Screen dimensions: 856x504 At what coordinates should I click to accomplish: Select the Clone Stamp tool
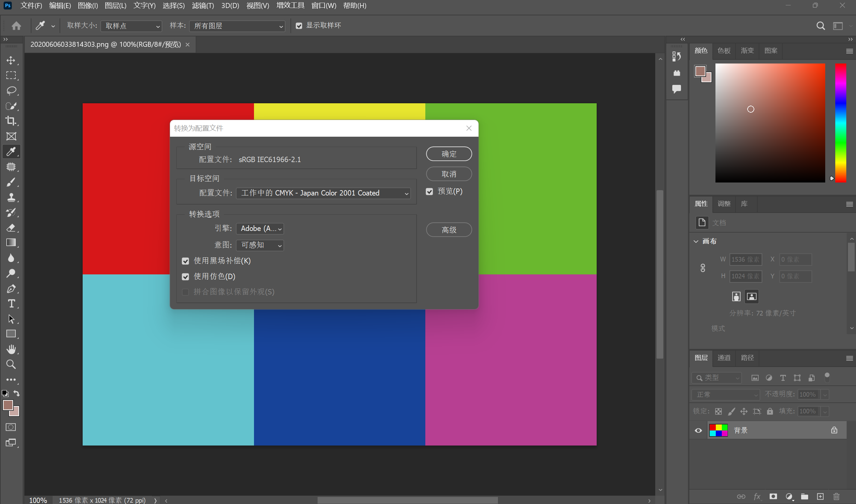click(11, 197)
